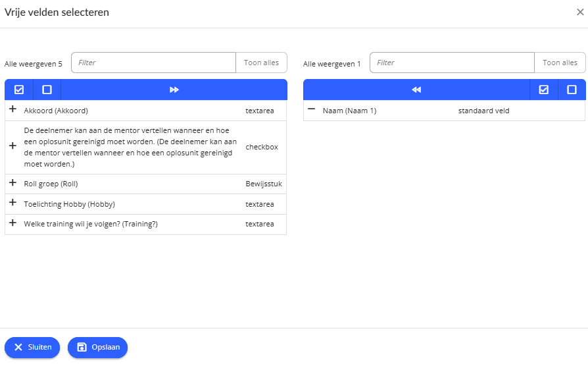Add the Akkoord field with its plus icon
588x368 pixels.
pos(12,109)
